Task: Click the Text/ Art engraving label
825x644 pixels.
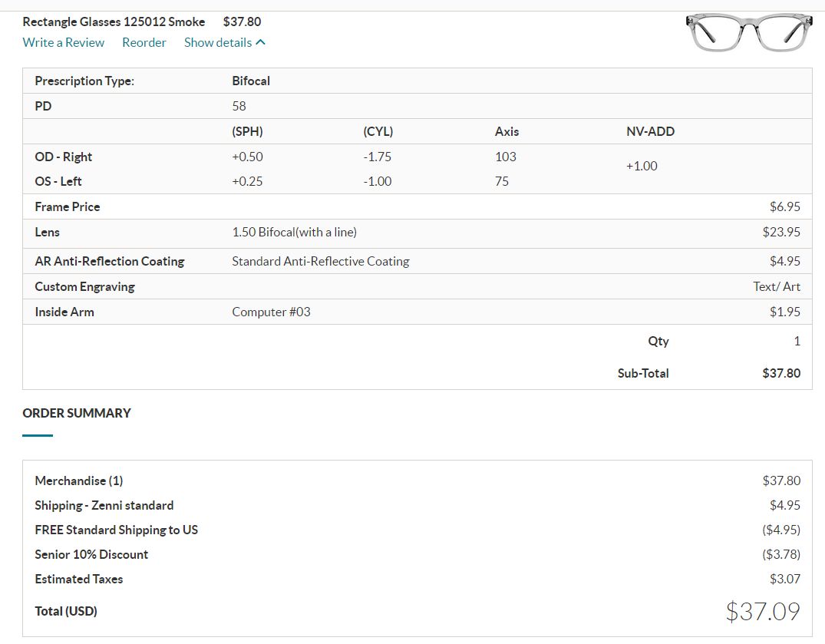Action: pyautogui.click(x=776, y=286)
